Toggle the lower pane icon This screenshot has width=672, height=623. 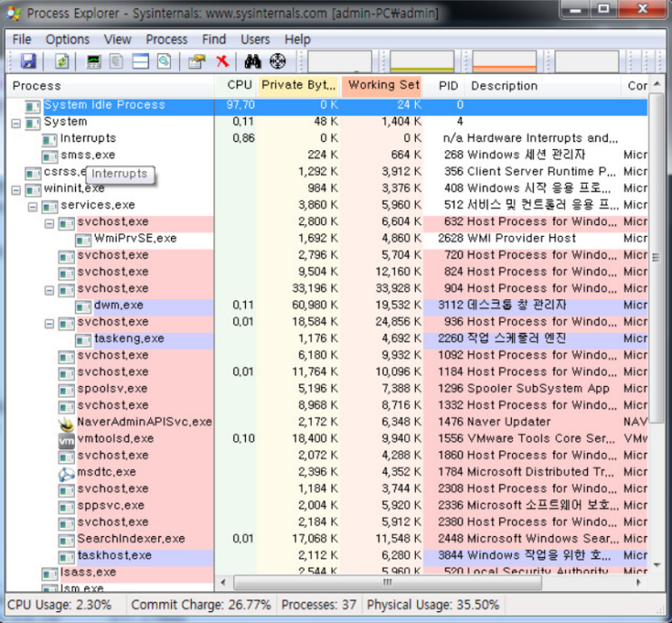(140, 61)
